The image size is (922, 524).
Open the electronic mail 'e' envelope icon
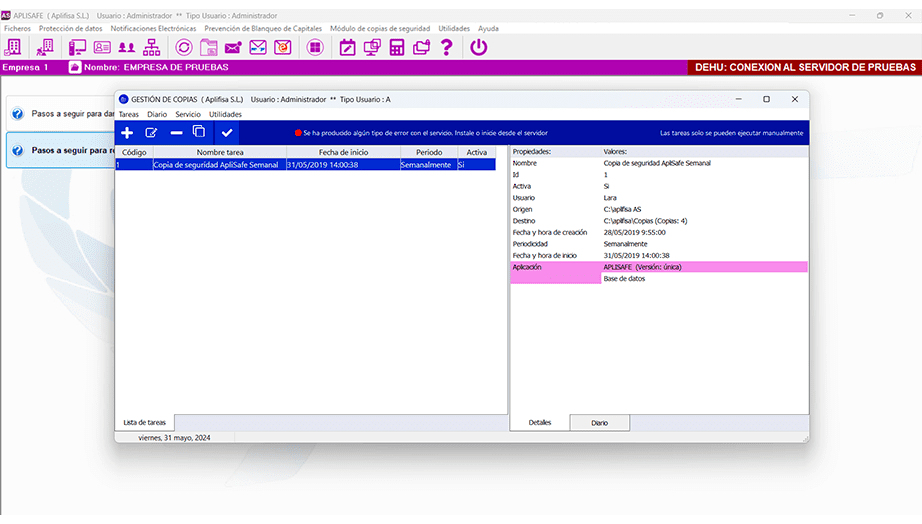pyautogui.click(x=283, y=47)
